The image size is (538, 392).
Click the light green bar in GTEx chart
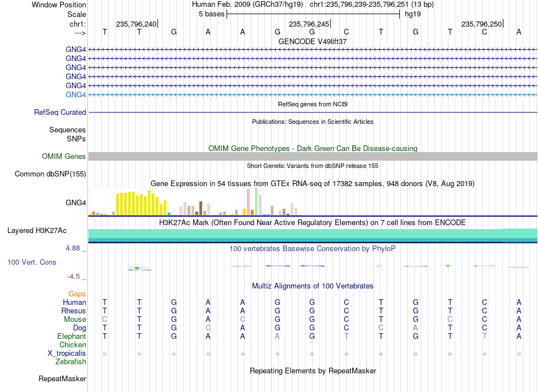pos(257,201)
